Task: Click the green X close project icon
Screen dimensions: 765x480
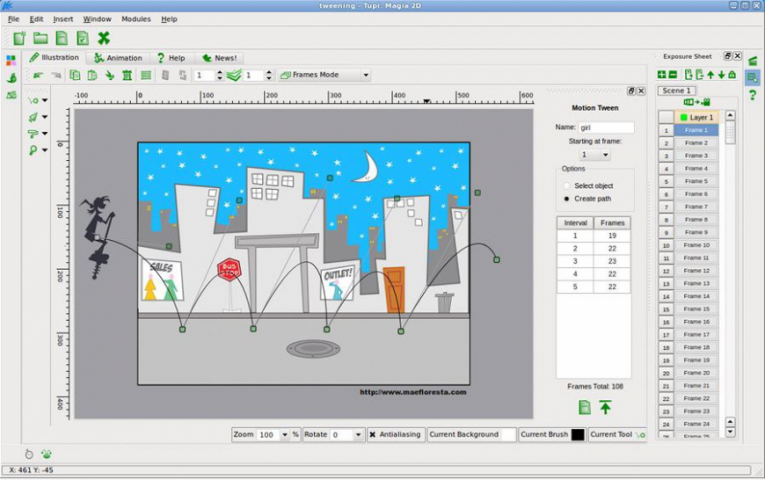Action: [103, 38]
